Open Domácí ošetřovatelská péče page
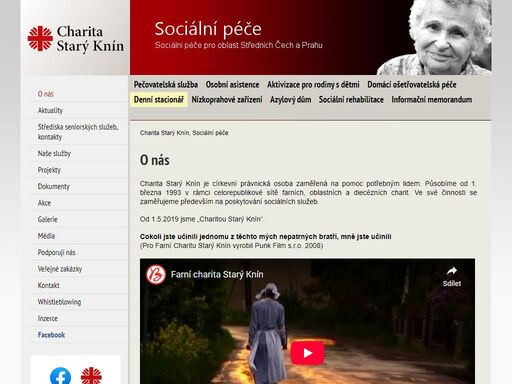 412,85
